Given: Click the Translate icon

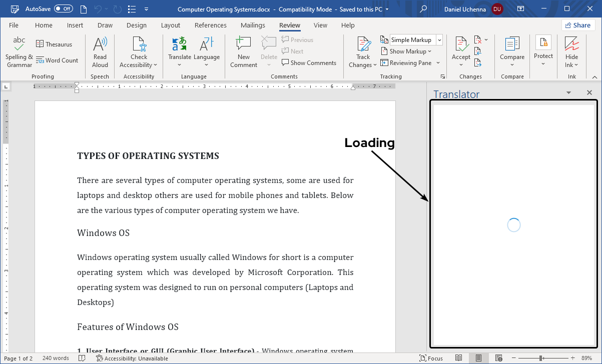Looking at the screenshot, I should pos(179,45).
